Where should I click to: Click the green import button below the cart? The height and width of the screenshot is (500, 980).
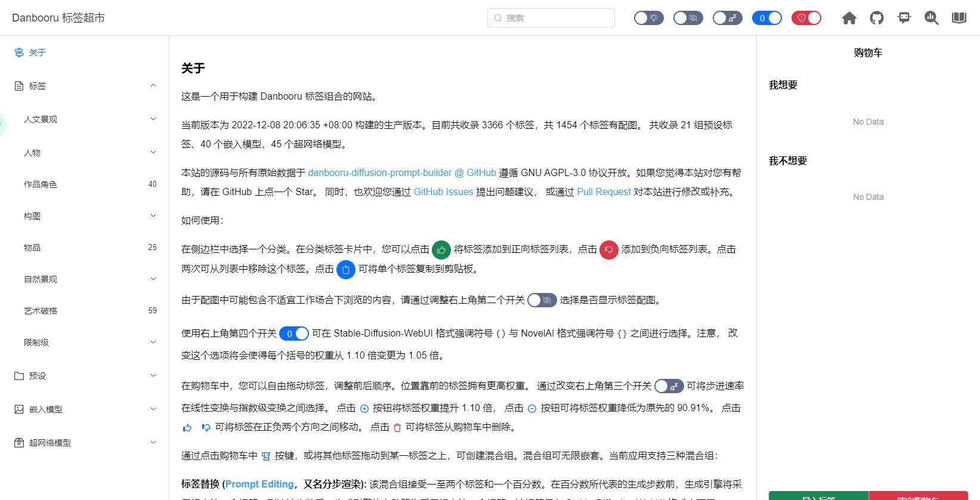818,496
